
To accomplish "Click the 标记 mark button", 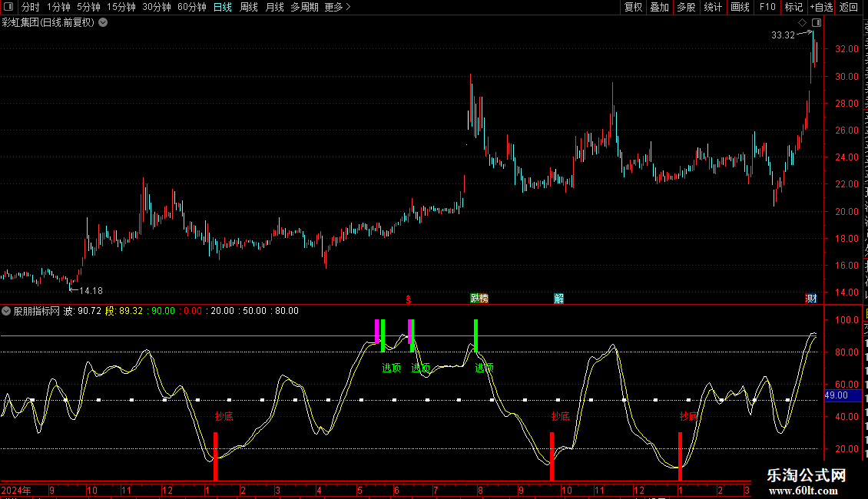I will pyautogui.click(x=793, y=7).
